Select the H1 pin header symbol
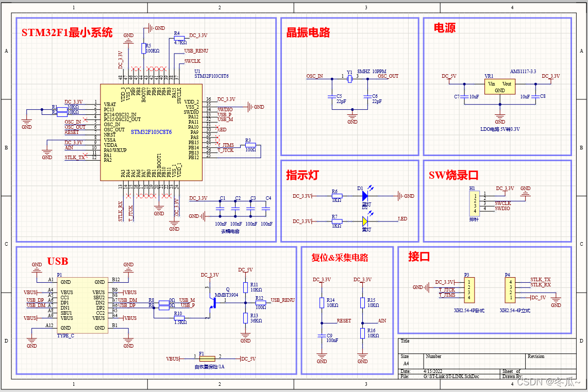588x392 pixels. pos(475,203)
